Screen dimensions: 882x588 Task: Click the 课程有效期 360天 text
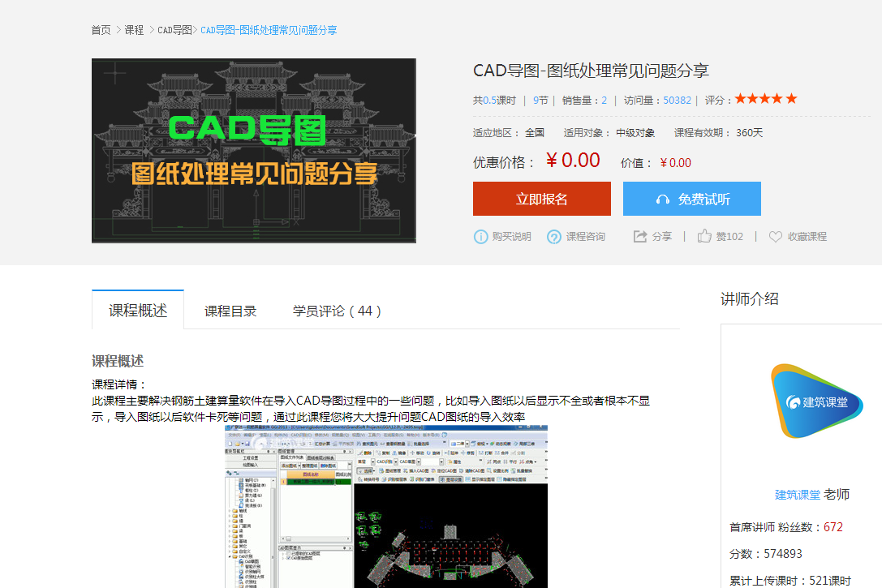pyautogui.click(x=718, y=133)
